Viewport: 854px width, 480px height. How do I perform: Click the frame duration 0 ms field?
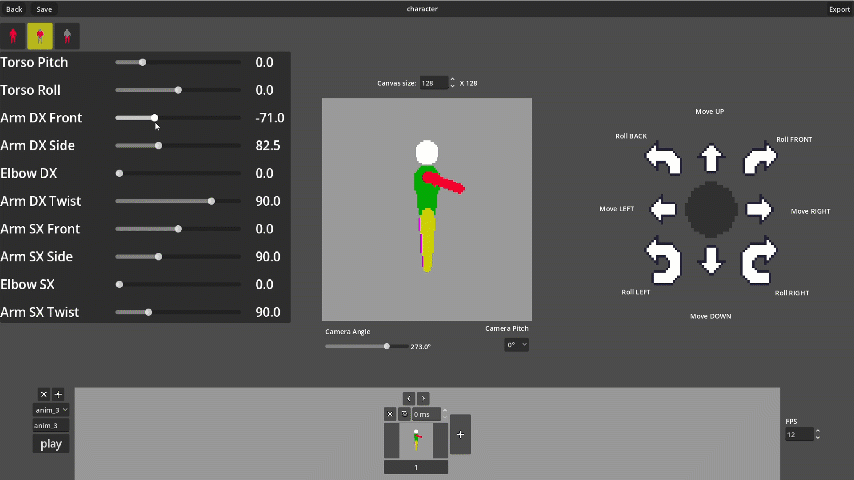[x=426, y=414]
